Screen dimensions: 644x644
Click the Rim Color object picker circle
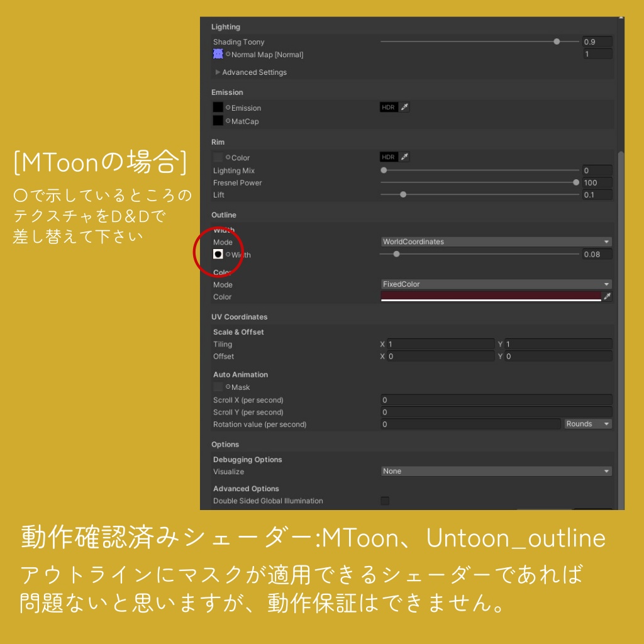pyautogui.click(x=228, y=157)
